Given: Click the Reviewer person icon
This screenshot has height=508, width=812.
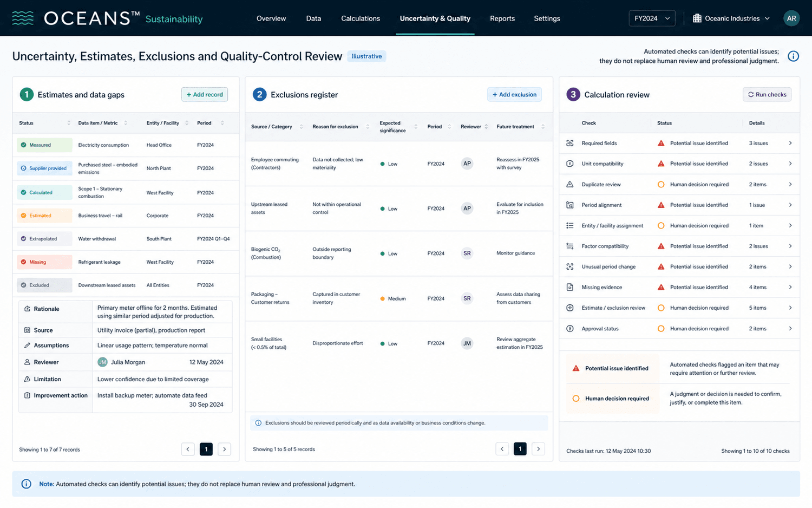Looking at the screenshot, I should (27, 362).
